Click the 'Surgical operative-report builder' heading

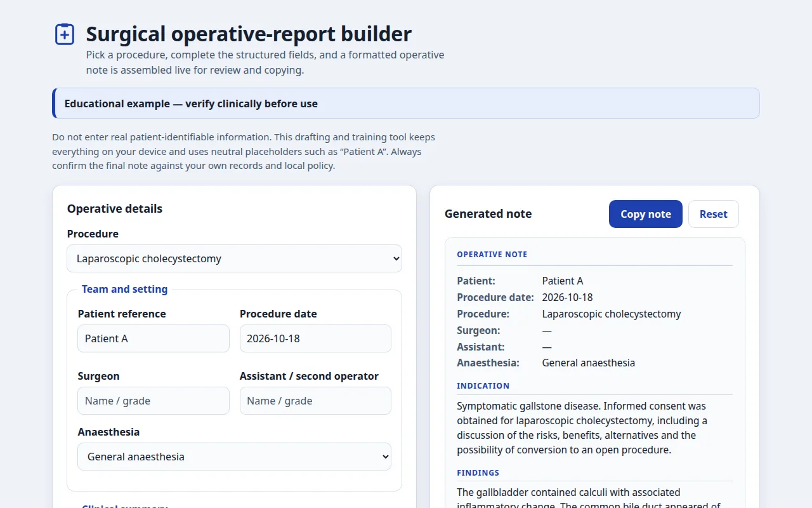[x=249, y=34]
